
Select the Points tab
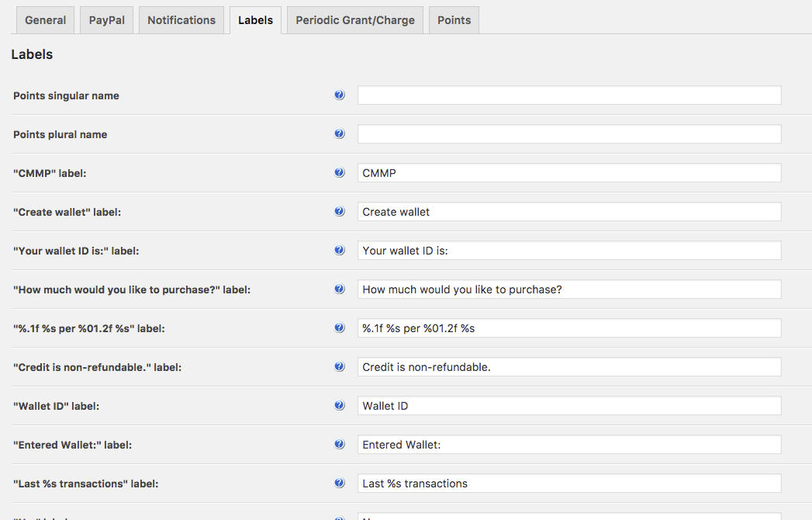click(x=454, y=20)
